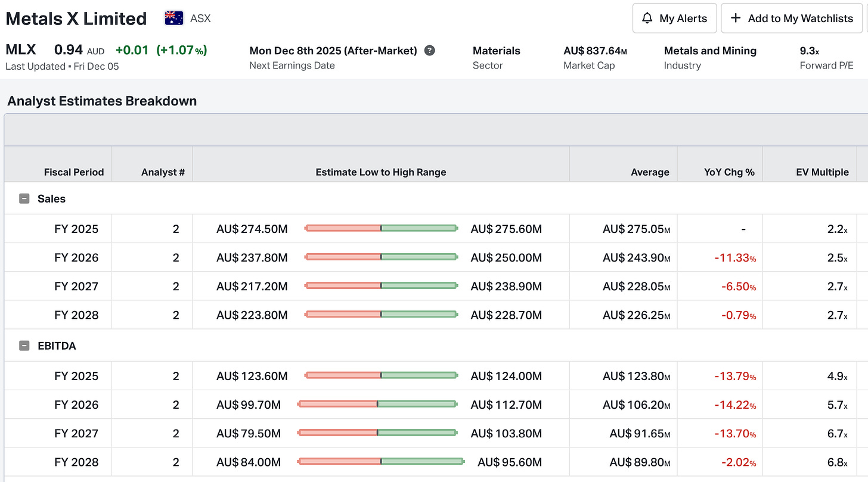Screen dimensions: 868x482
Task: Click the Analyst Estimates Breakdown heading
Action: (102, 101)
